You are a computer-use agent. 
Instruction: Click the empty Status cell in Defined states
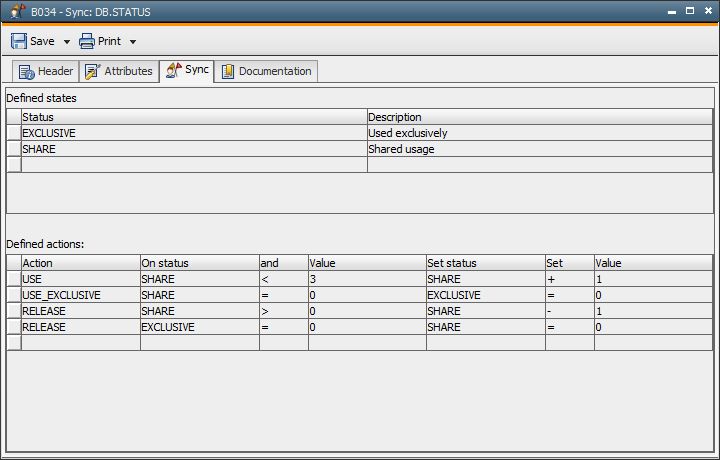point(194,165)
